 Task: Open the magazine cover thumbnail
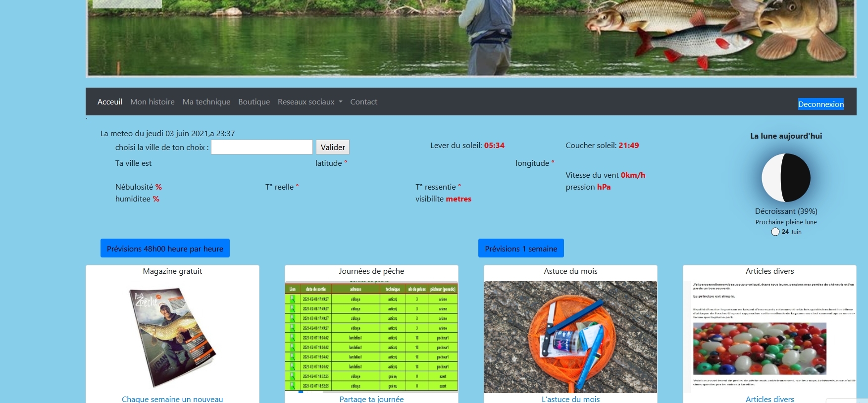[172, 337]
